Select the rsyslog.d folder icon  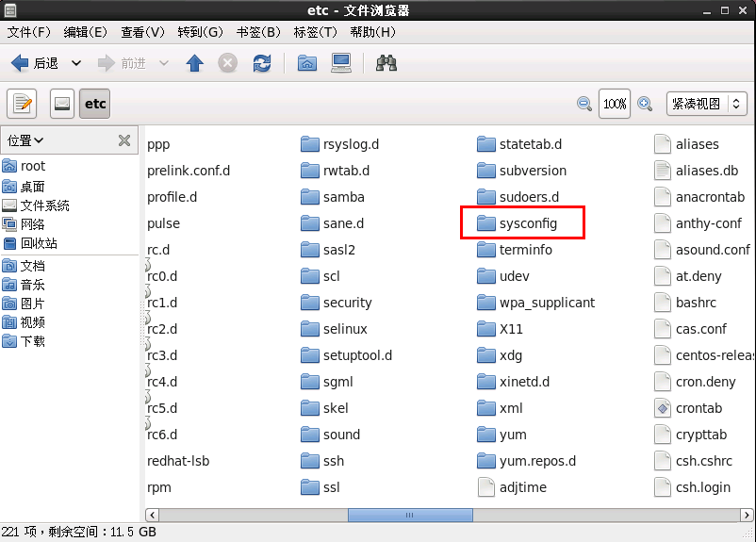pos(309,144)
